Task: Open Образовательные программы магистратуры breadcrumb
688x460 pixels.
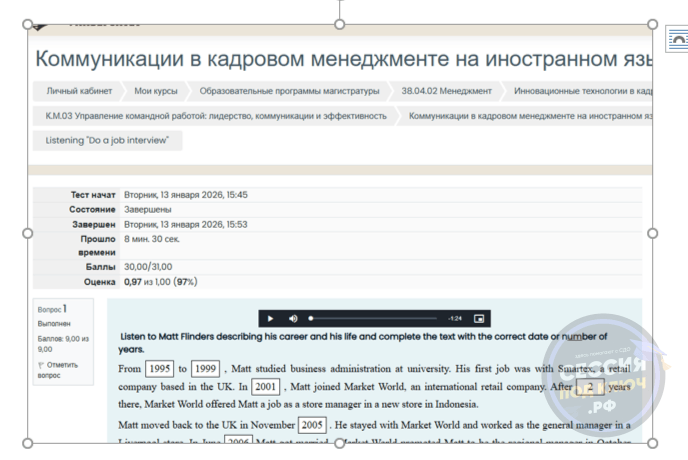Action: [289, 91]
